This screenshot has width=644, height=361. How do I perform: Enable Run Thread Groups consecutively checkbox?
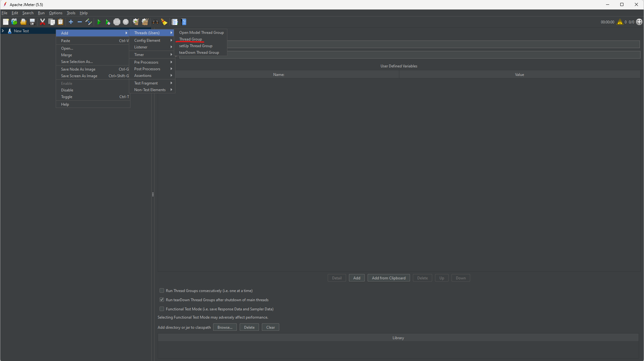(162, 290)
